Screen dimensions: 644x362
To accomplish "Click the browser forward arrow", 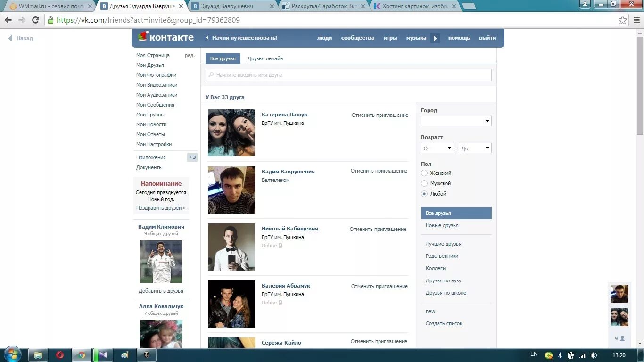I will tap(22, 20).
